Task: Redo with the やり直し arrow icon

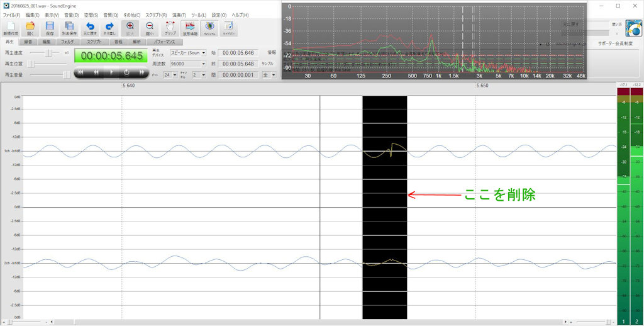Action: (109, 28)
